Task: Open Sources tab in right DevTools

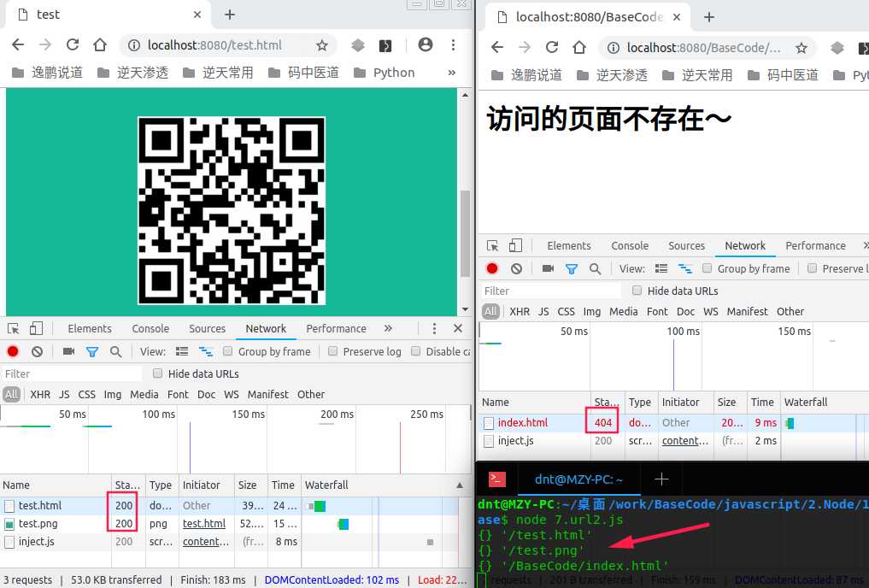Action: pyautogui.click(x=686, y=245)
